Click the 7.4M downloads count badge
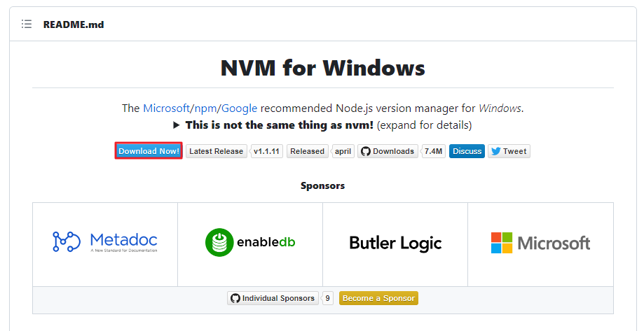Screen dimensions: 644x331 click(433, 151)
